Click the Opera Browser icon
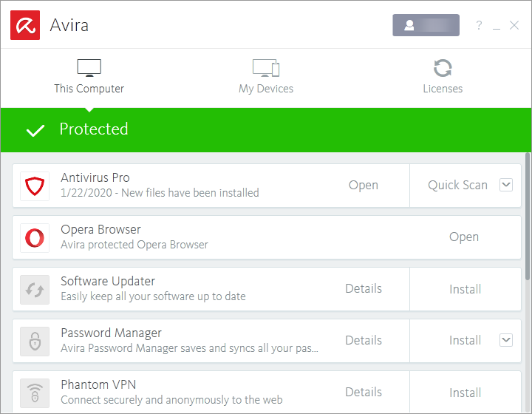The image size is (532, 414). [35, 238]
